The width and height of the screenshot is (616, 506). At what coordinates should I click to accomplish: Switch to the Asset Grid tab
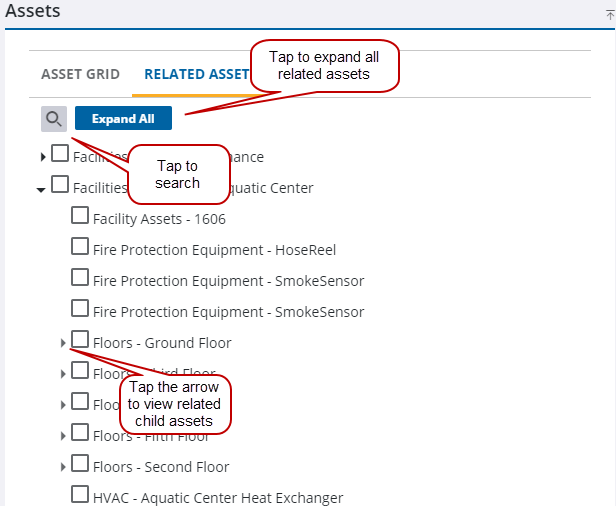pos(80,74)
